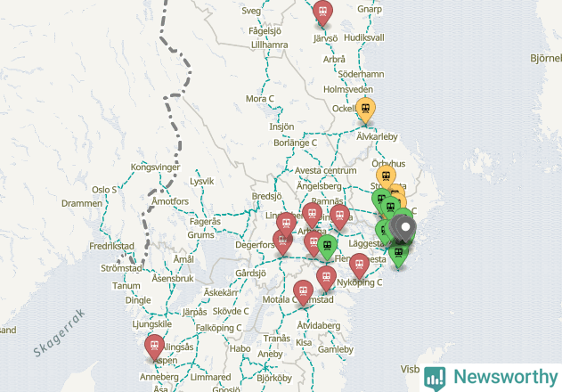Open the red train marker near Alingsås
Screen dimensions: 562x392
[155, 346]
